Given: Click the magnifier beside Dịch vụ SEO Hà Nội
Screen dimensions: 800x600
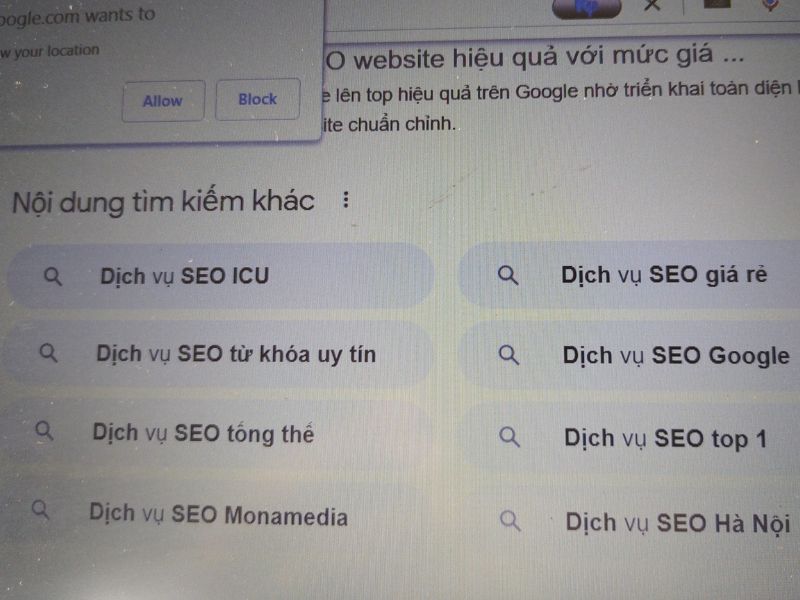Looking at the screenshot, I should click(511, 520).
